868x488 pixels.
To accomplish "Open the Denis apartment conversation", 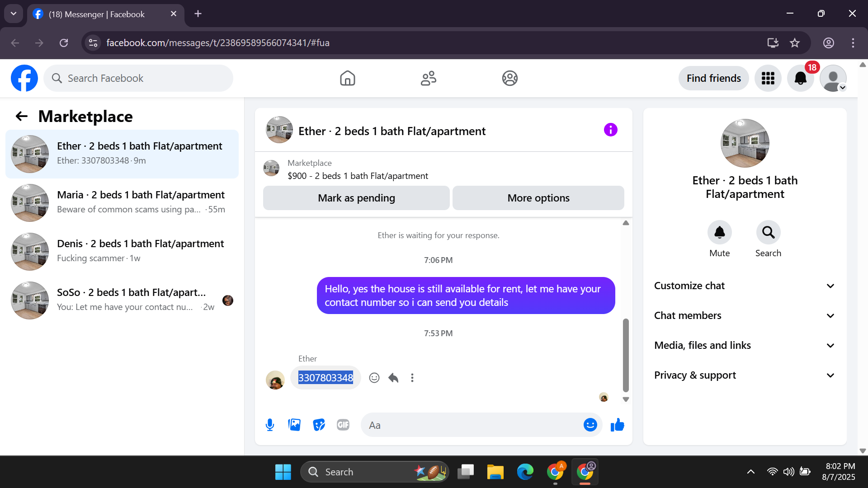I will click(x=122, y=252).
